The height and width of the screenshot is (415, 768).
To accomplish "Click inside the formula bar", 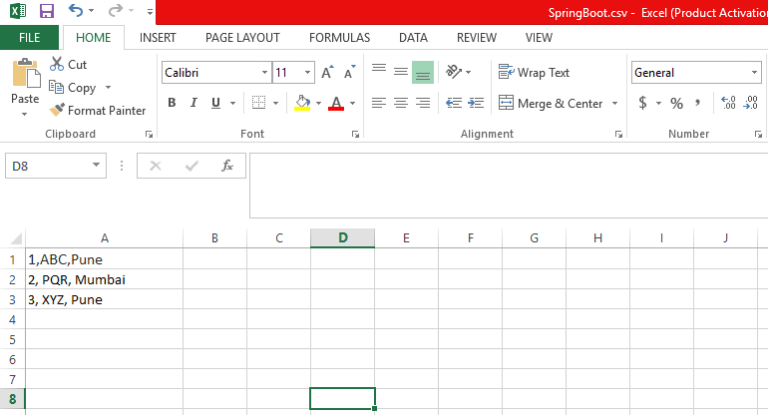I will click(x=508, y=185).
